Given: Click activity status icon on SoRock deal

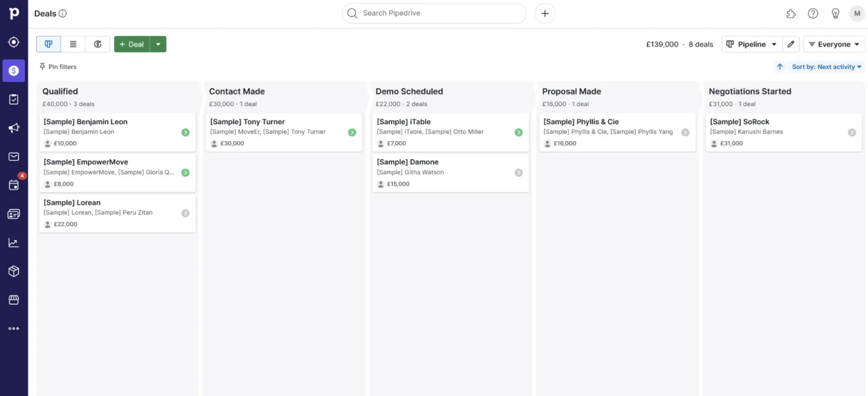Looking at the screenshot, I should pyautogui.click(x=852, y=132).
